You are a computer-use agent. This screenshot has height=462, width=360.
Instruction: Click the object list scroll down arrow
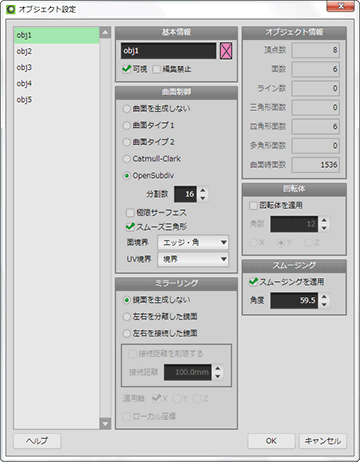pos(105,424)
